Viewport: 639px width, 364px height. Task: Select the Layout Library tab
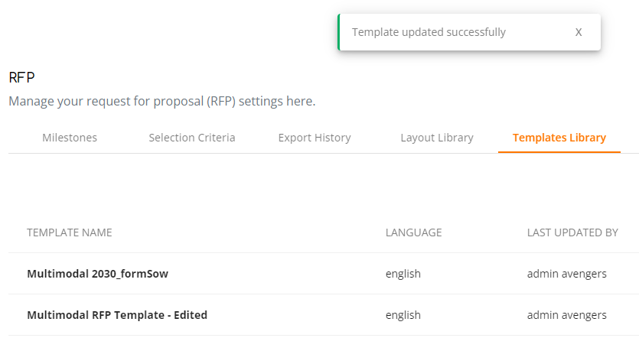point(437,138)
